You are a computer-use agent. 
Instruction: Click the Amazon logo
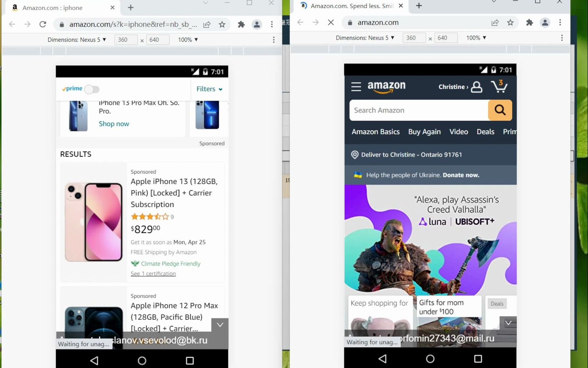pyautogui.click(x=386, y=87)
